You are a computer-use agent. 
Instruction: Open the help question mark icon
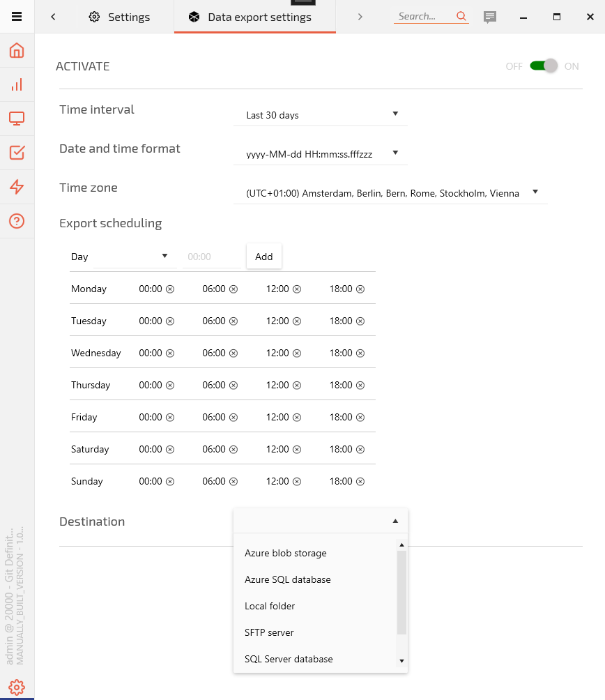[x=17, y=221]
